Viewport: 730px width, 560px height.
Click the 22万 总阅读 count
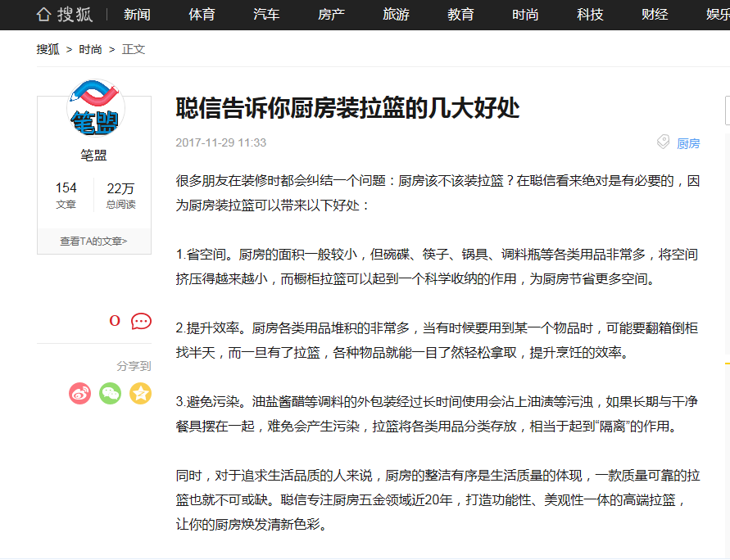coord(120,195)
